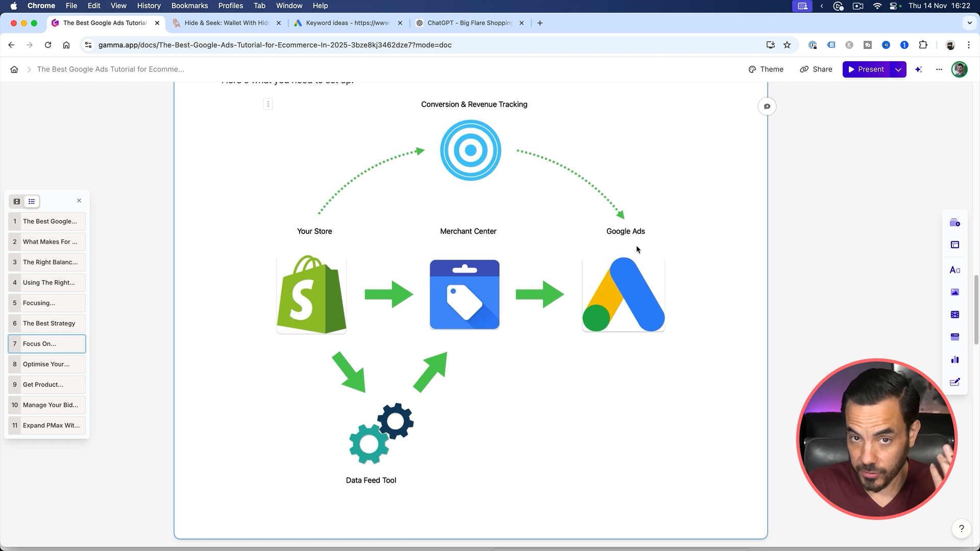
Task: Open the card templates icon in right sidebar
Action: point(954,223)
